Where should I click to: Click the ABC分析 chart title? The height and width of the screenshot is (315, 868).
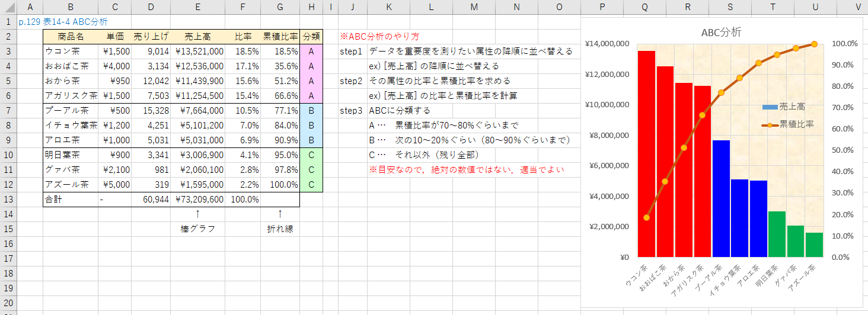(x=721, y=33)
